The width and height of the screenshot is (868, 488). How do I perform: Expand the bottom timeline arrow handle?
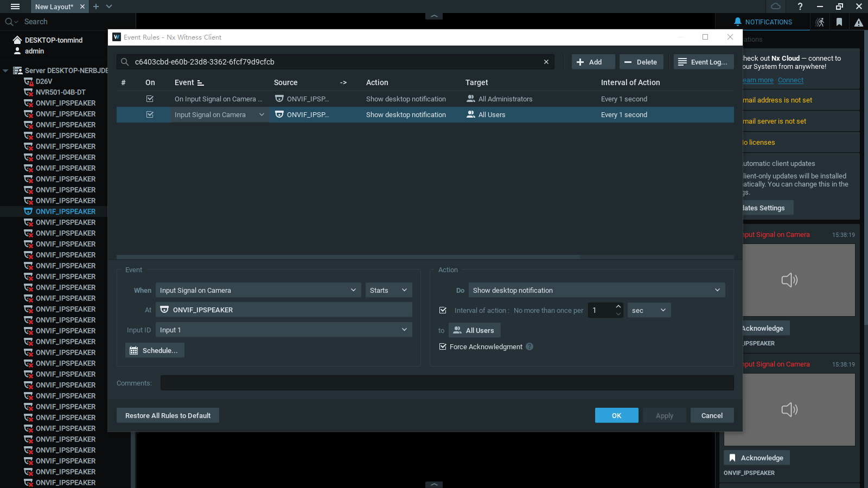pos(434,485)
